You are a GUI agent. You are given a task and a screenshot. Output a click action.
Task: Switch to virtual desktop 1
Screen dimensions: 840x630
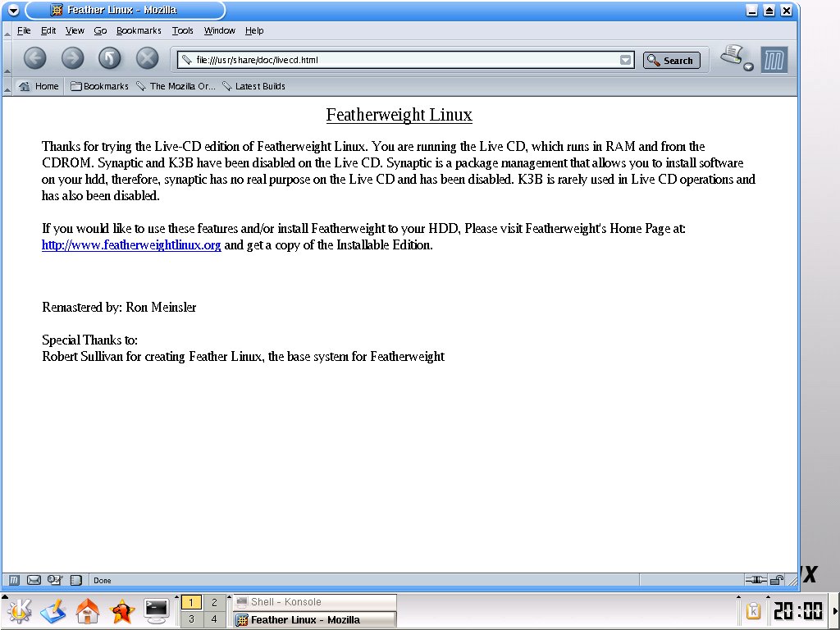[x=191, y=602]
